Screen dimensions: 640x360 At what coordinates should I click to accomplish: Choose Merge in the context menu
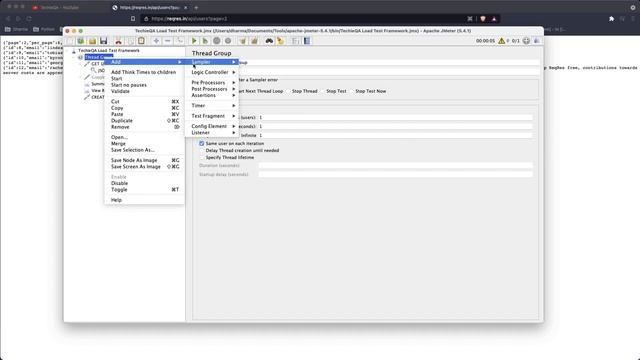tap(144, 144)
